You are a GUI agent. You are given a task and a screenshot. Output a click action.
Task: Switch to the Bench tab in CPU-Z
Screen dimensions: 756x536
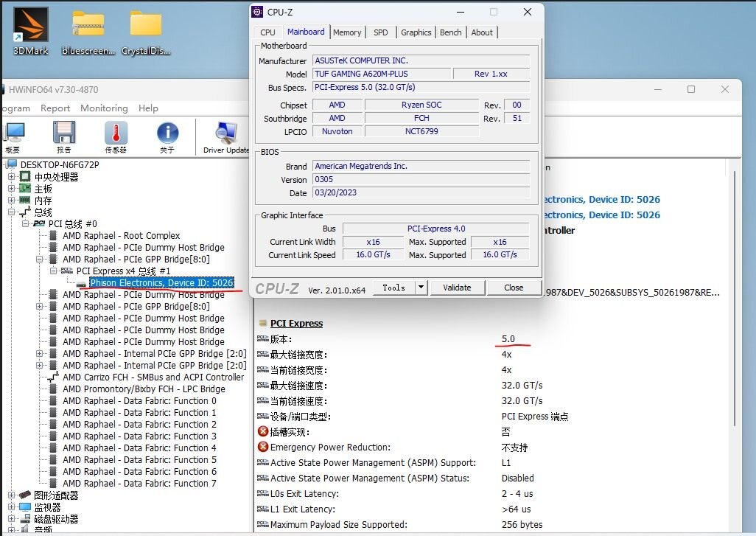pyautogui.click(x=450, y=32)
